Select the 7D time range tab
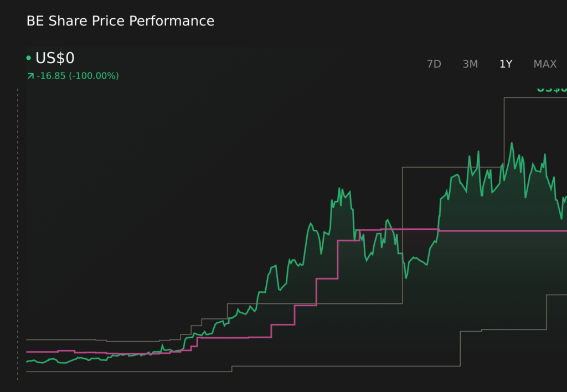The width and height of the screenshot is (567, 392). pyautogui.click(x=434, y=64)
